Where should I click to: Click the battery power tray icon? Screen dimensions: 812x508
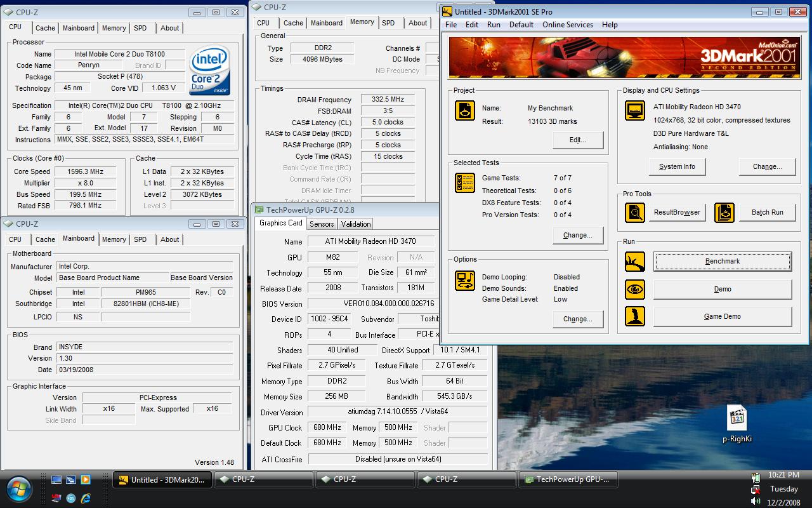[755, 478]
